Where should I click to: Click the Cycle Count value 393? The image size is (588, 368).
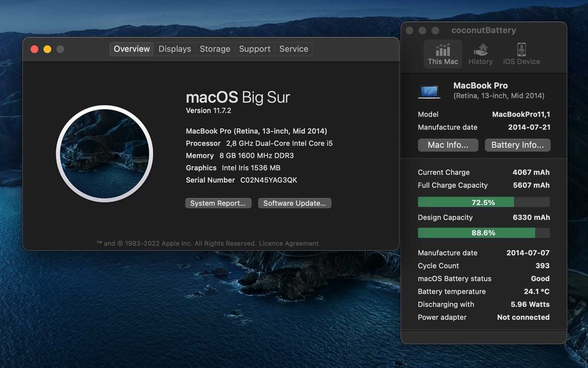[x=542, y=266]
